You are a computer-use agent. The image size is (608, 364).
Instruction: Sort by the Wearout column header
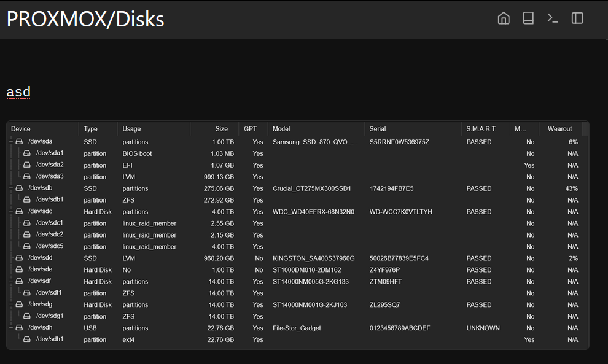point(559,129)
